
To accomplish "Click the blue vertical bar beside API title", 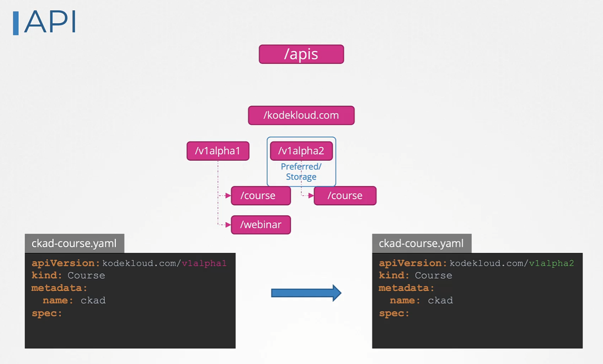I will [x=15, y=23].
